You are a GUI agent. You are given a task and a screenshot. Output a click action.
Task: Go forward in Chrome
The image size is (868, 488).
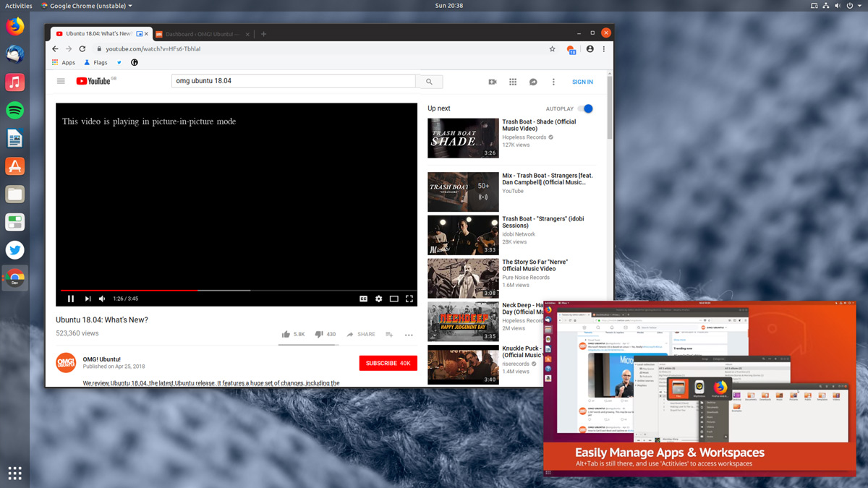[x=69, y=49]
